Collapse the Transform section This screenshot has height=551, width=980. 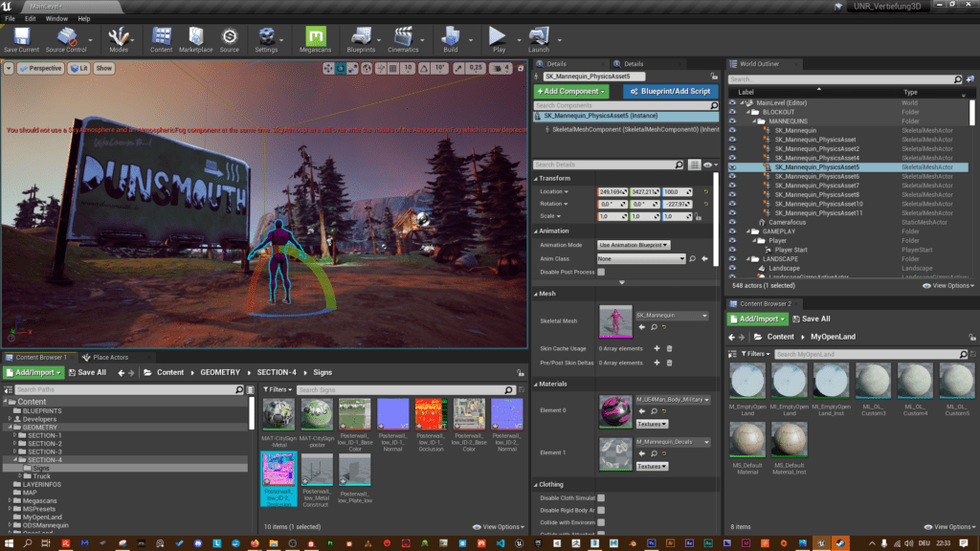[x=536, y=179]
